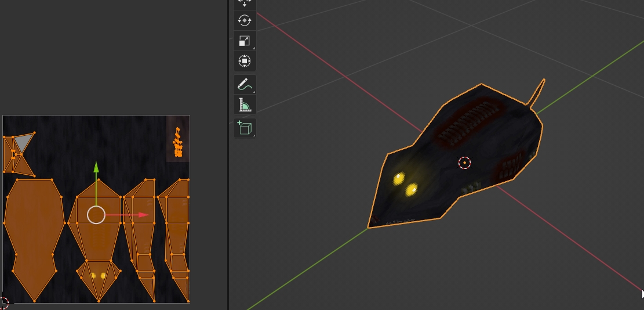Image resolution: width=644 pixels, height=310 pixels.
Task: Click the gray triangle face in UV map
Action: coord(24,141)
